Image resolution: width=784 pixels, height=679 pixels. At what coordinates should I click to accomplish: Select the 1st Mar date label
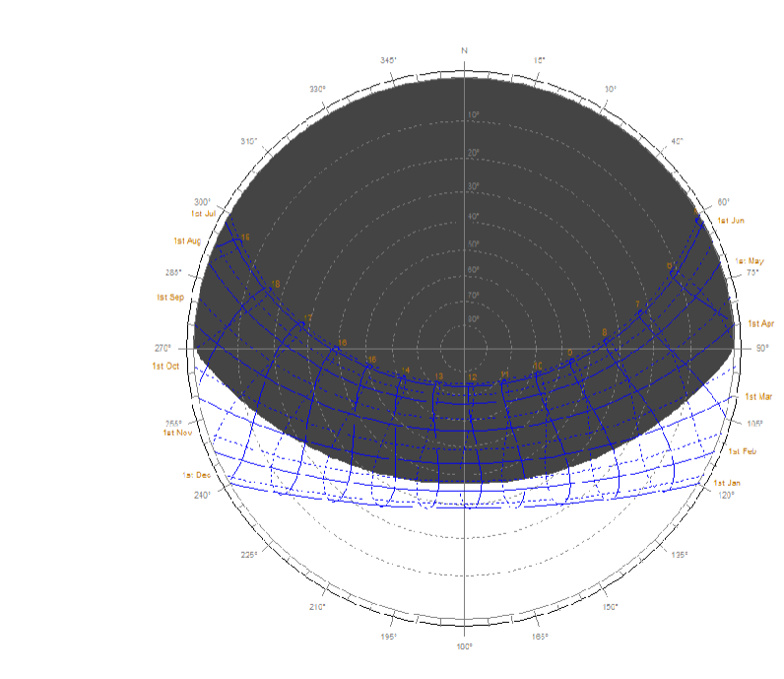coord(759,396)
